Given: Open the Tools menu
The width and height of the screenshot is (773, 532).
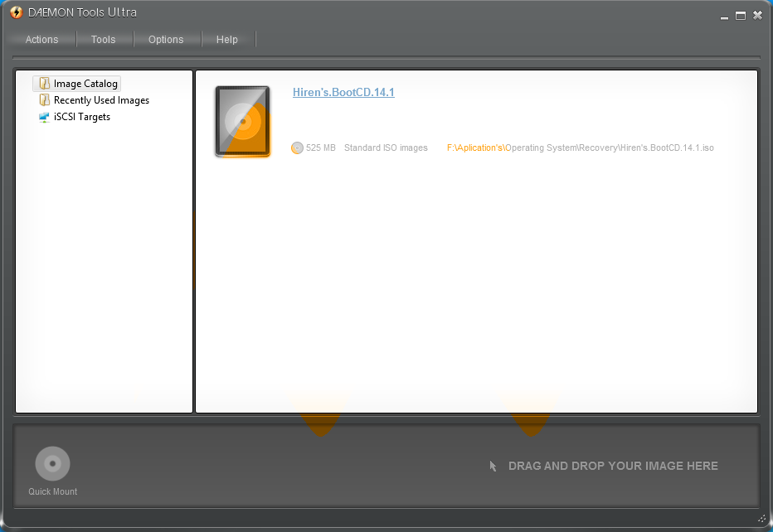Looking at the screenshot, I should click(x=103, y=40).
